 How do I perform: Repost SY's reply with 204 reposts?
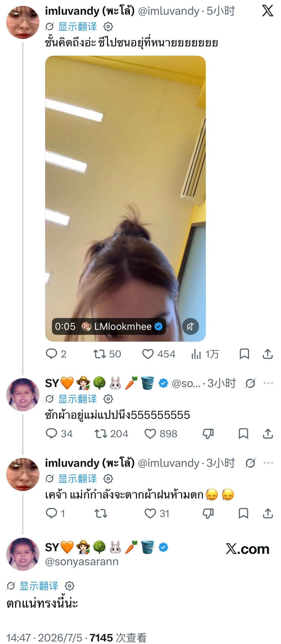point(111,433)
